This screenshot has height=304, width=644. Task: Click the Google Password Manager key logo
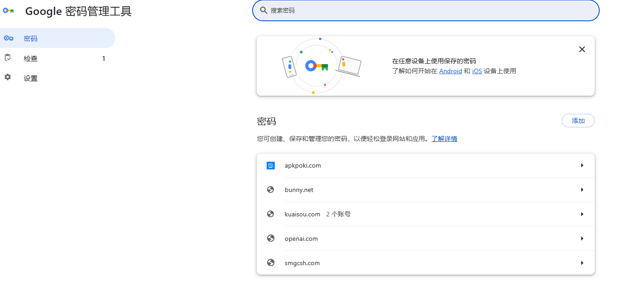(x=8, y=11)
